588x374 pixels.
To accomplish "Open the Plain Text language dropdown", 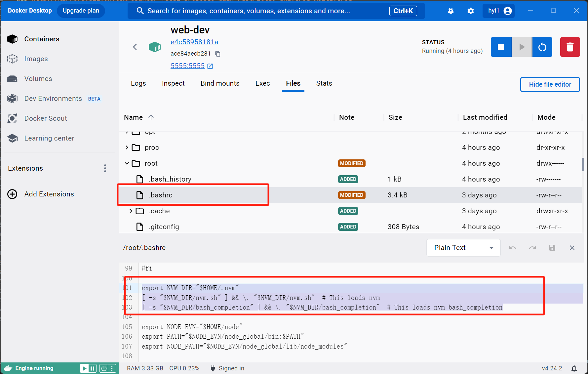I will point(463,248).
